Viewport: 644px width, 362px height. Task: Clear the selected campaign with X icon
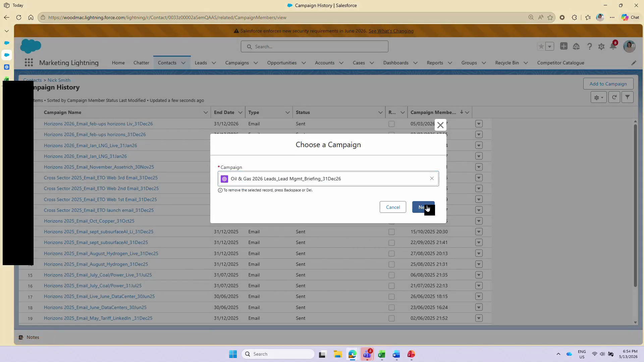(x=432, y=179)
